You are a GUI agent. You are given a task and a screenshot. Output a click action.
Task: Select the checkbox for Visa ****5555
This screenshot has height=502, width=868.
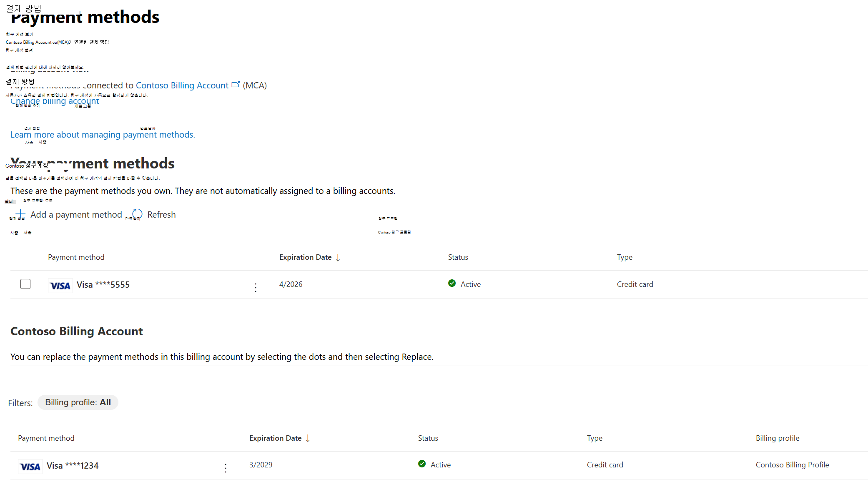pos(25,284)
